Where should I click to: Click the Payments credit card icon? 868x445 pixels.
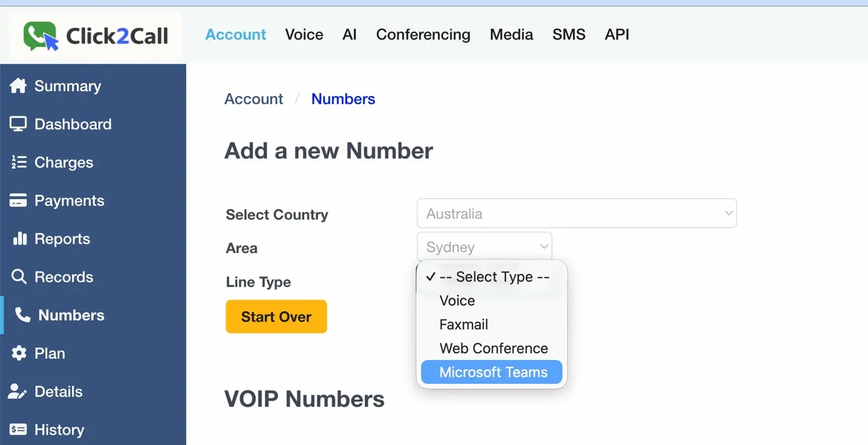point(18,200)
